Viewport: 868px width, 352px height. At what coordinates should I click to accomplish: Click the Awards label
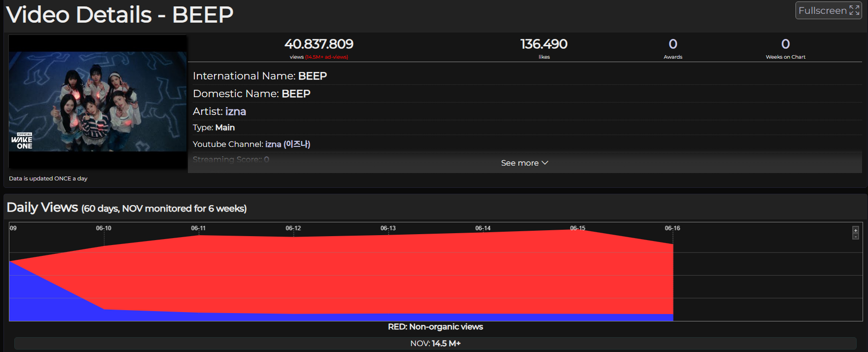click(673, 57)
